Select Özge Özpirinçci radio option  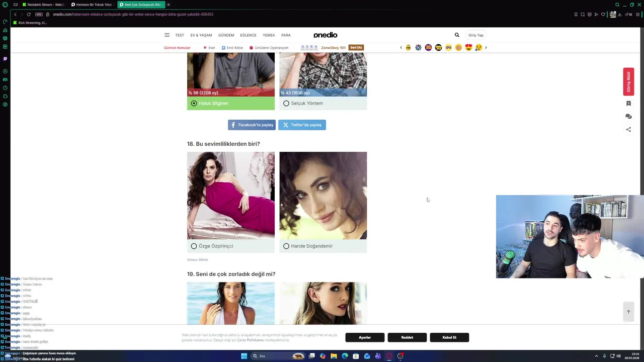tap(194, 246)
